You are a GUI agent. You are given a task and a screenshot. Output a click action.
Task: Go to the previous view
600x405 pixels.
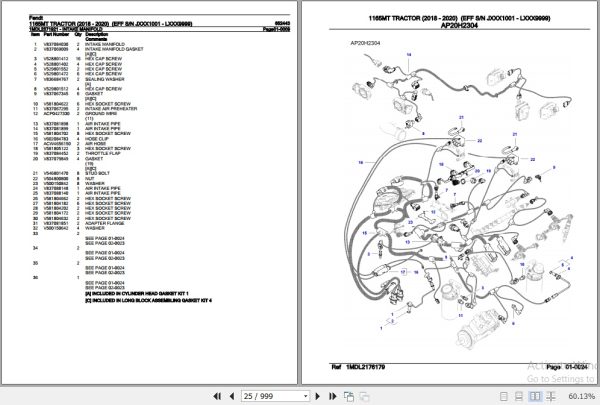349,396
